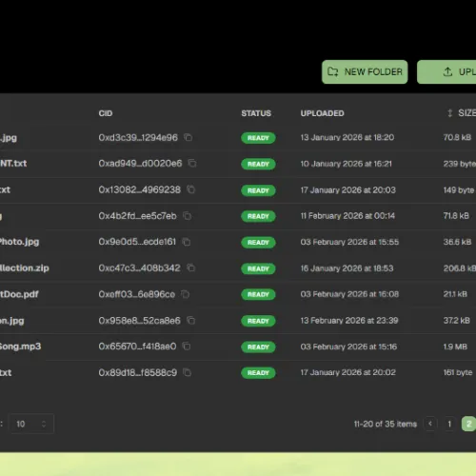Copy CID 0x9e0d5...ecde161
The height and width of the screenshot is (476, 476).
[187, 242]
